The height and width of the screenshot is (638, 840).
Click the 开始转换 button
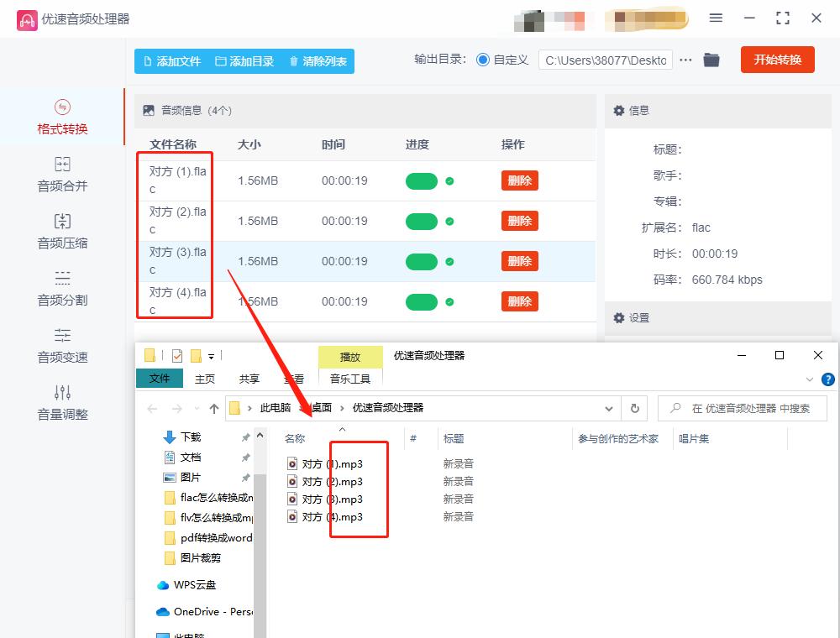(777, 60)
